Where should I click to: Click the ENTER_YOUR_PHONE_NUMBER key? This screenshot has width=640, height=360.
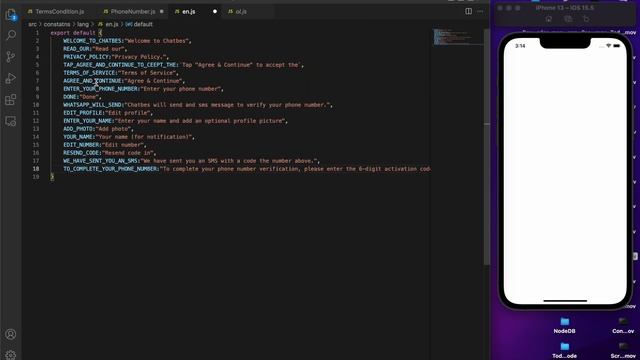click(101, 89)
